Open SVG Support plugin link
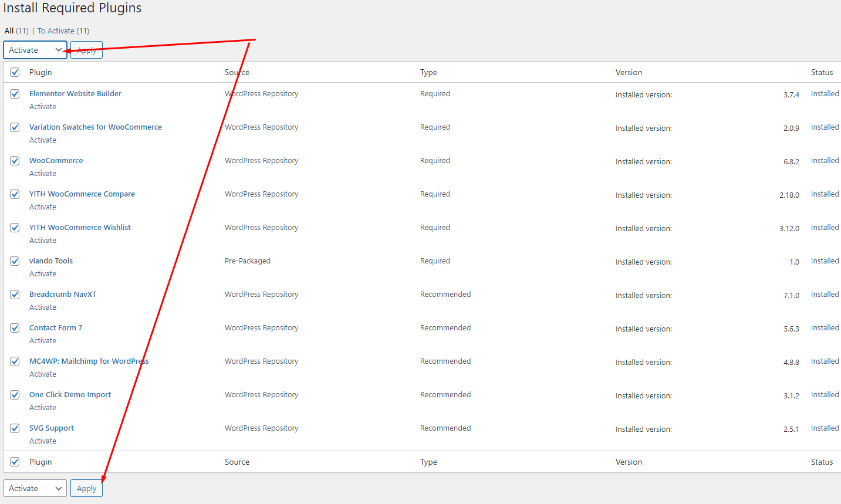841x504 pixels. [x=52, y=428]
